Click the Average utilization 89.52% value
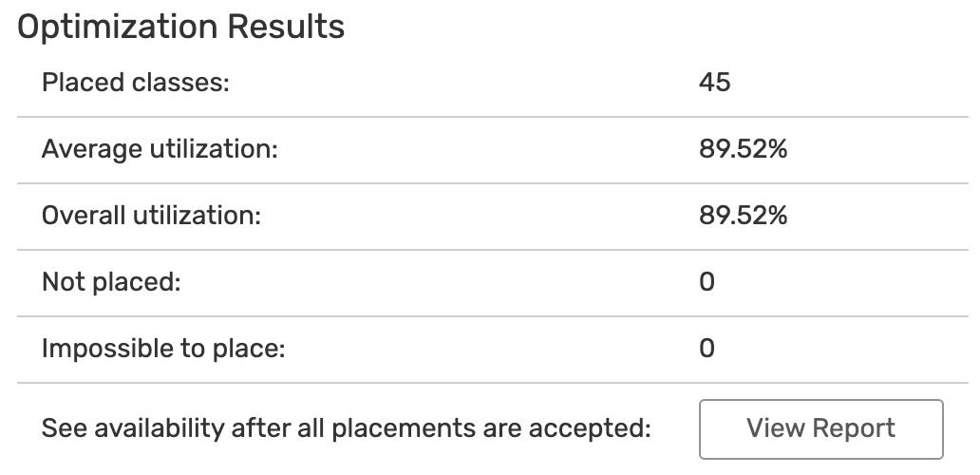 pos(744,149)
